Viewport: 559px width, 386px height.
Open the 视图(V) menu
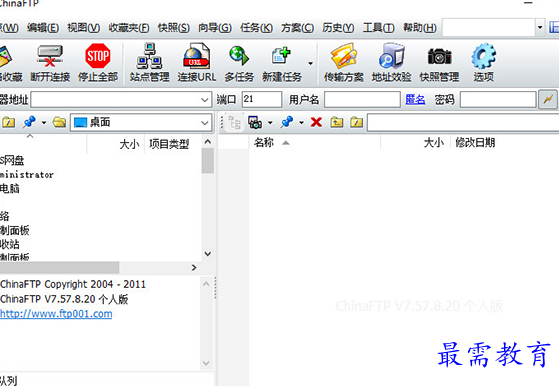coord(84,28)
